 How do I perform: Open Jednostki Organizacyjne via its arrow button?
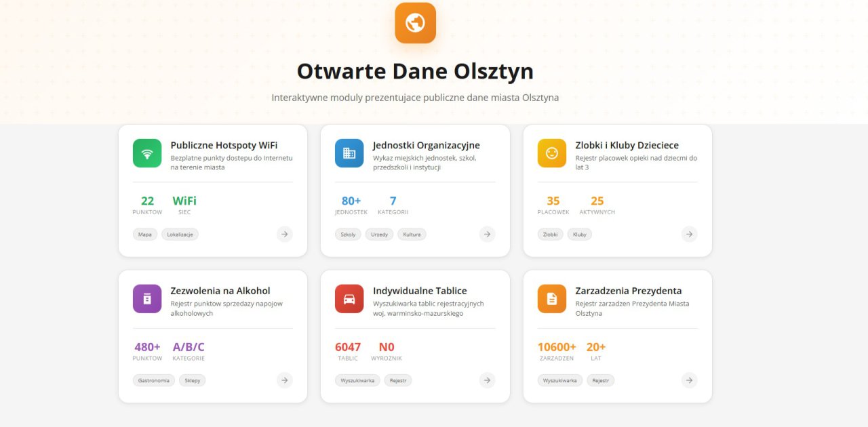coord(487,235)
